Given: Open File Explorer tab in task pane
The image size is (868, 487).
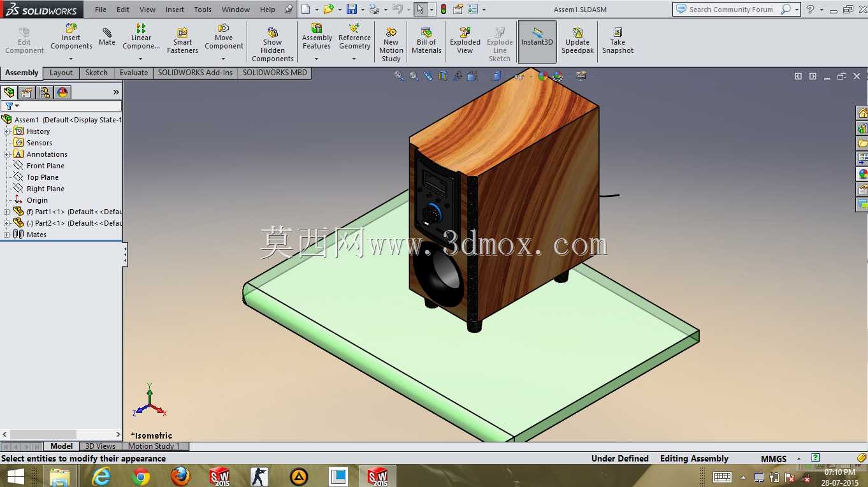Looking at the screenshot, I should point(862,143).
